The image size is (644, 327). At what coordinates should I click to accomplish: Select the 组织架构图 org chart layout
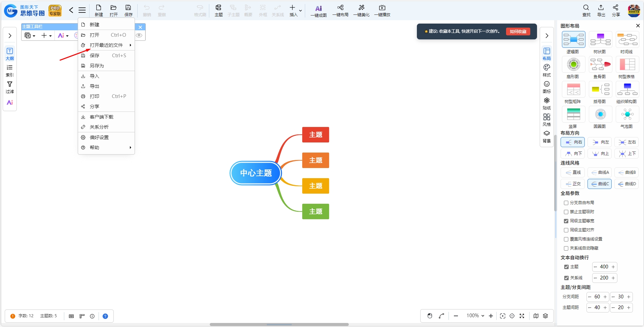pos(627,89)
